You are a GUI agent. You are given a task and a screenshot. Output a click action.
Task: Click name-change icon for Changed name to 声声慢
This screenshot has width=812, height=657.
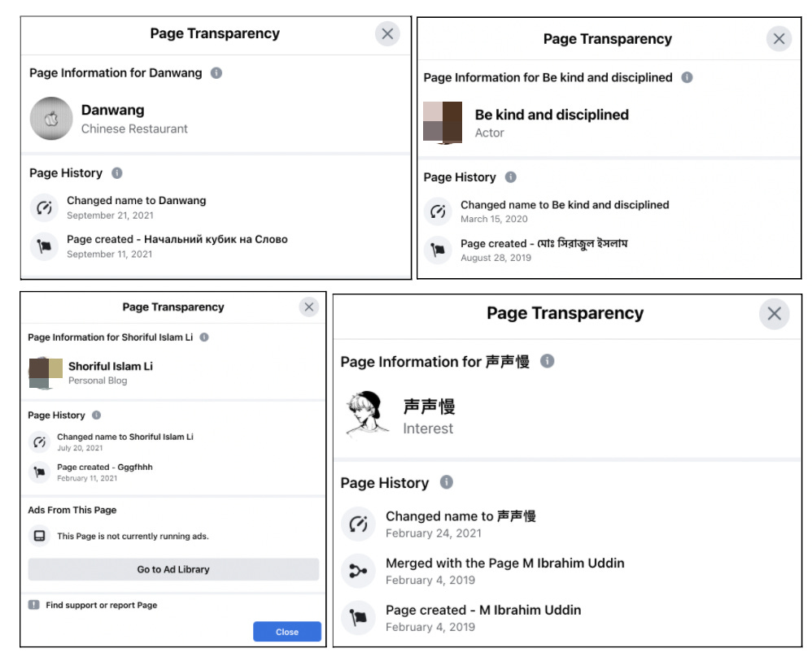tap(358, 524)
